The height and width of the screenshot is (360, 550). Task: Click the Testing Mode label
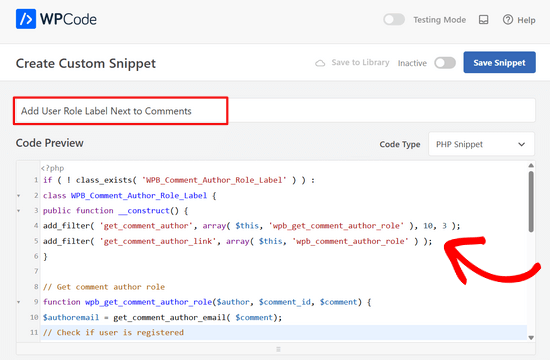(440, 20)
